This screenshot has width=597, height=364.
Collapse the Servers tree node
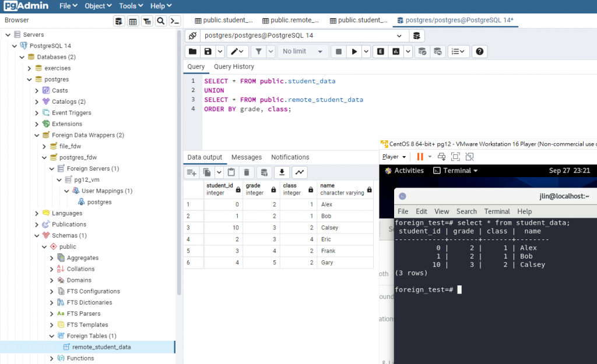point(8,34)
